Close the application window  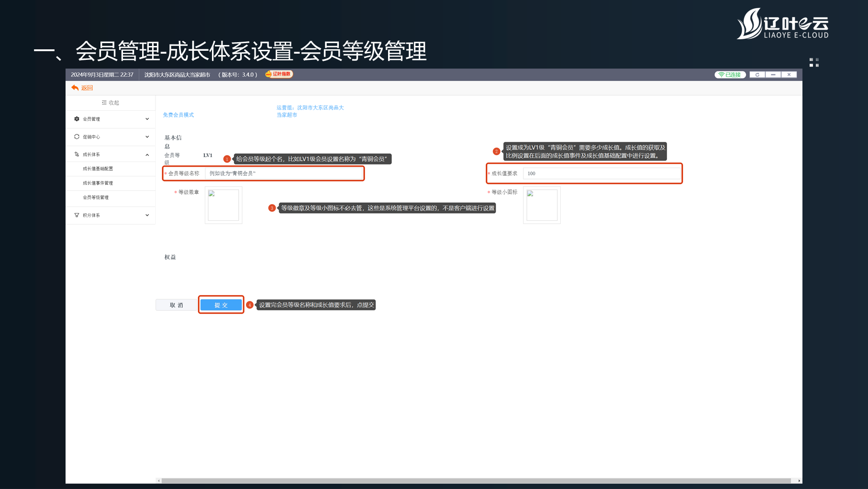pos(789,75)
